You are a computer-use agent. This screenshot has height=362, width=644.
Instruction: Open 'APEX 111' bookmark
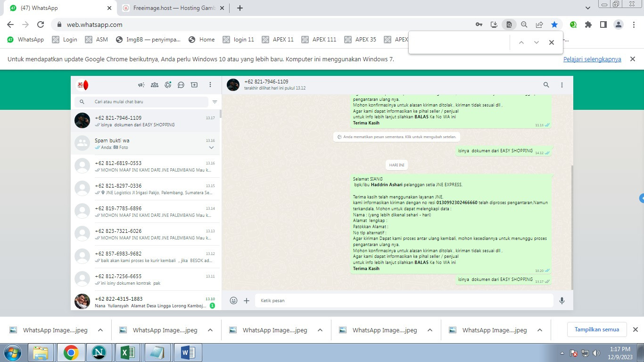319,40
